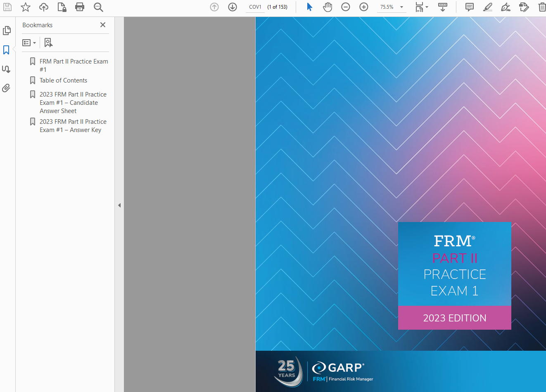The height and width of the screenshot is (392, 546).
Task: Toggle the Bookmarks panel icon
Action: tap(6, 50)
